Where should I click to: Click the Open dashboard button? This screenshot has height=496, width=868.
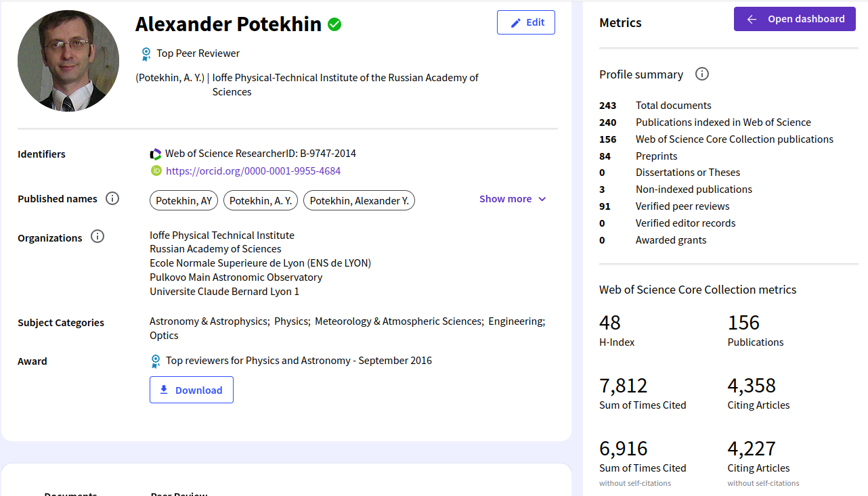coord(795,19)
